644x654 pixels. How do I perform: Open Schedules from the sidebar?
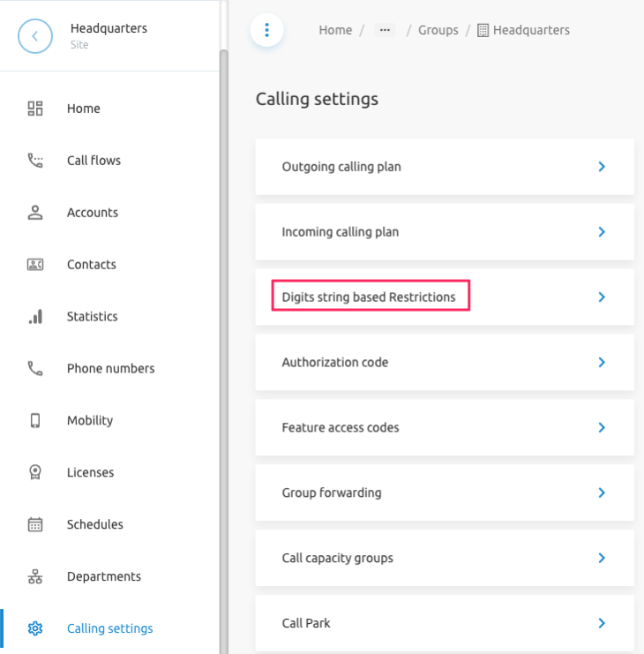(x=94, y=525)
